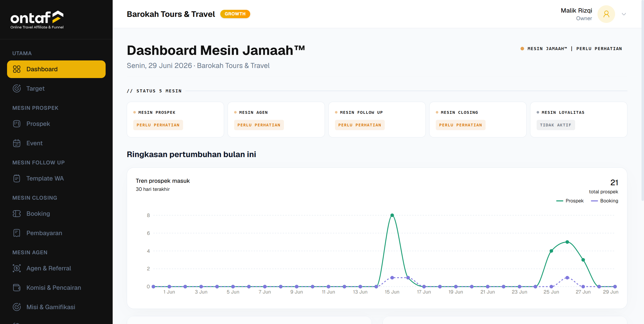Click the ontaf logo
The width and height of the screenshot is (644, 324).
tap(37, 20)
